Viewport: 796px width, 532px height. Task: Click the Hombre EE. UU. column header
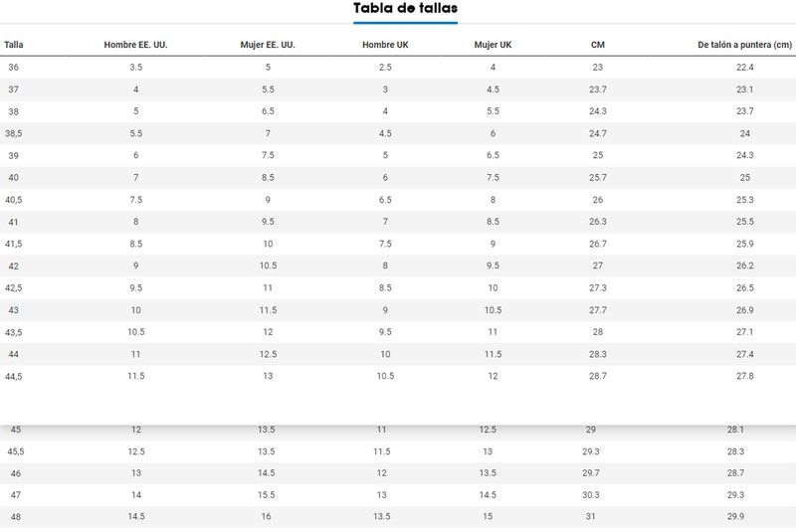135,45
